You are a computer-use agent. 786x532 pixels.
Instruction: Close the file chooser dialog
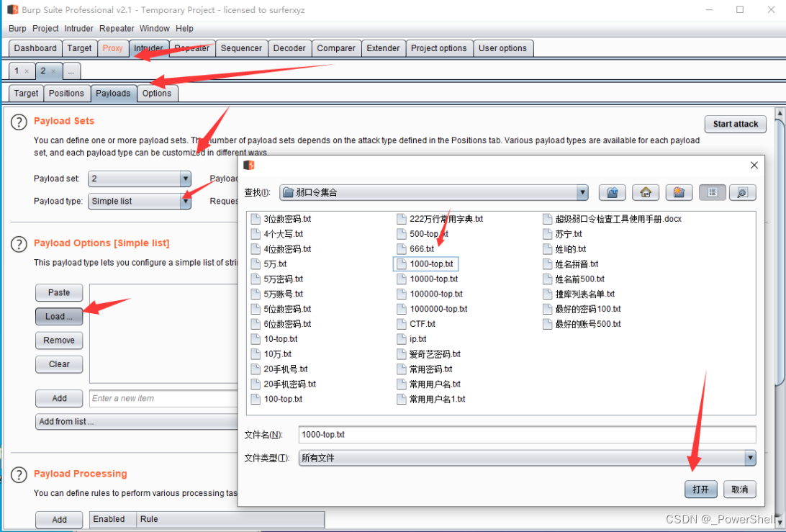(754, 165)
